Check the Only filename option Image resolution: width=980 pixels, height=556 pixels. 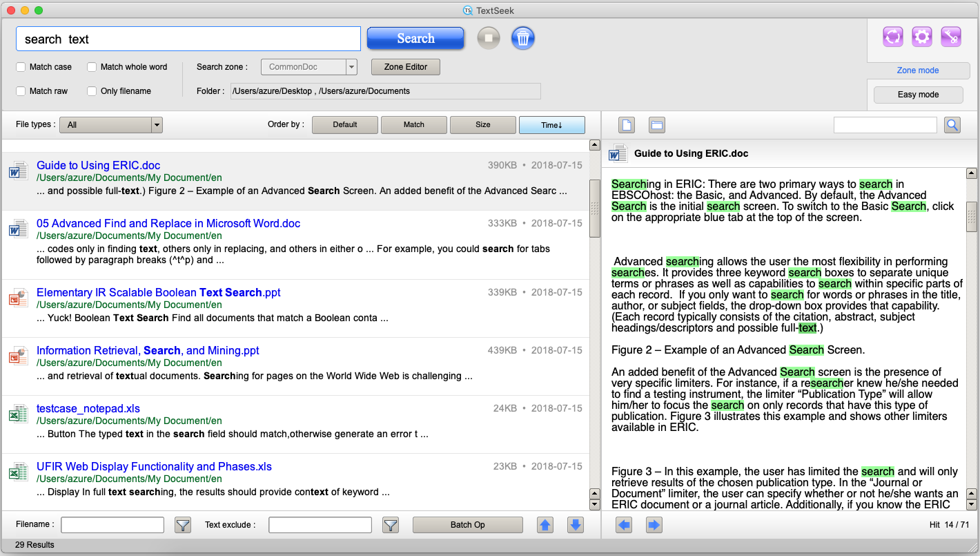tap(92, 91)
